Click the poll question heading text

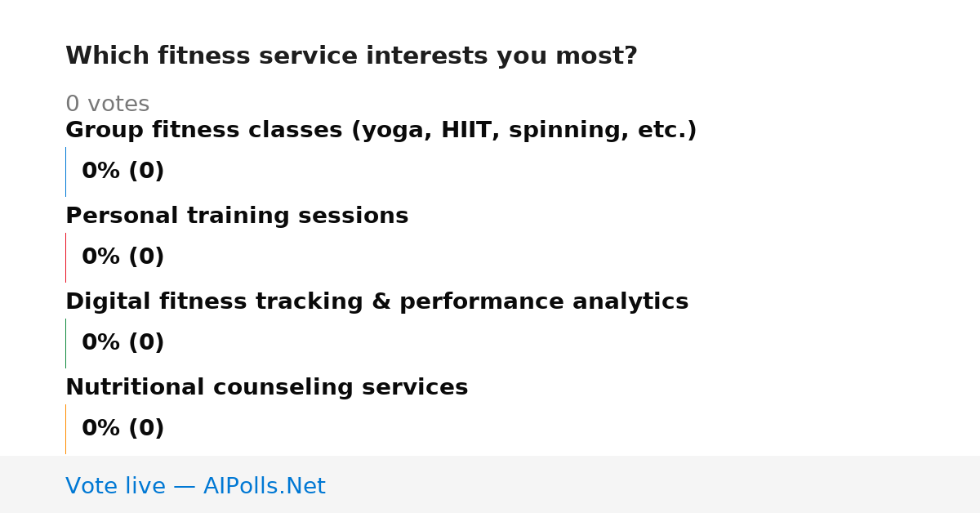coord(351,56)
